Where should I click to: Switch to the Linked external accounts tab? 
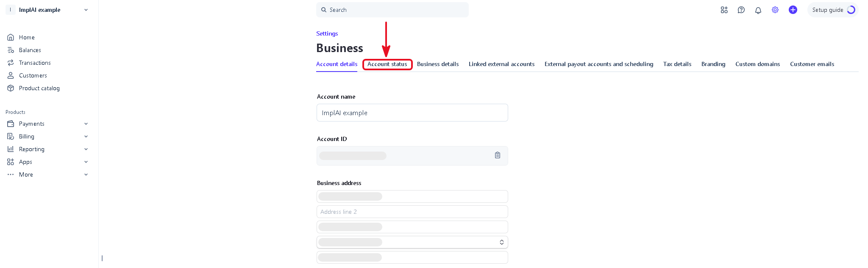502,64
